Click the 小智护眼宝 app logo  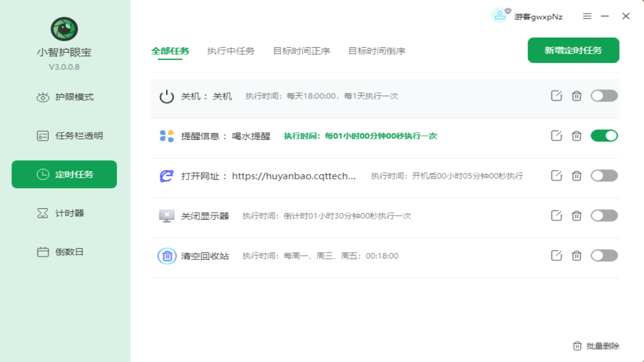64,29
